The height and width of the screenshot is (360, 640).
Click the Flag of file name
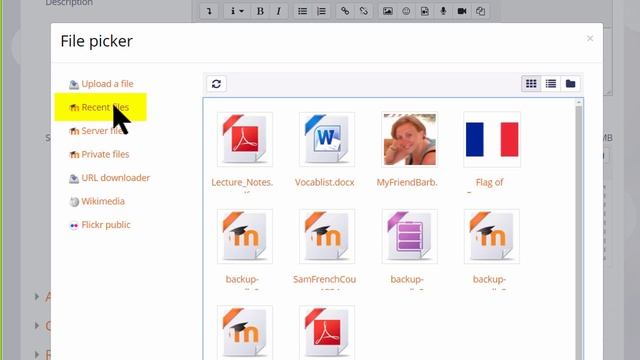coord(489,182)
